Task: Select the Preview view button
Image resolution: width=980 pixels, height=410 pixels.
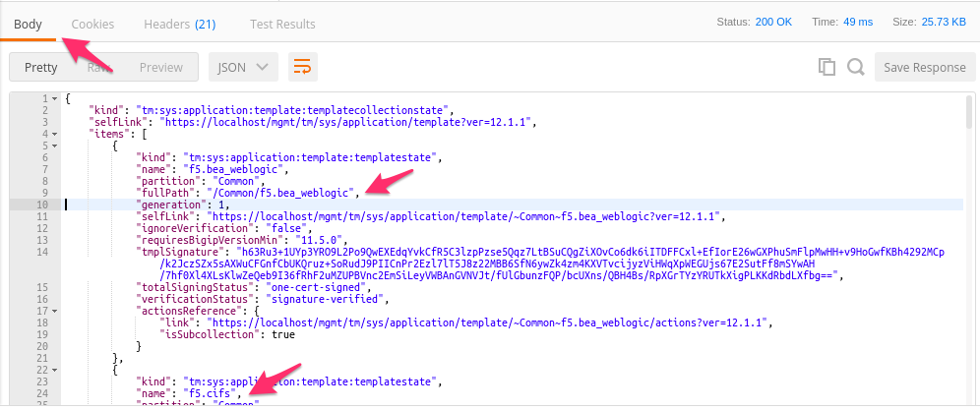Action: tap(161, 68)
